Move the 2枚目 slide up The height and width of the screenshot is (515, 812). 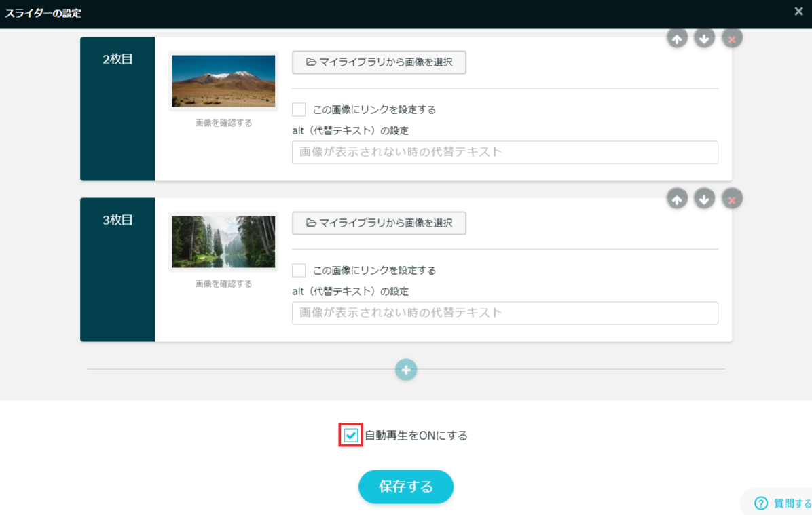click(x=677, y=38)
